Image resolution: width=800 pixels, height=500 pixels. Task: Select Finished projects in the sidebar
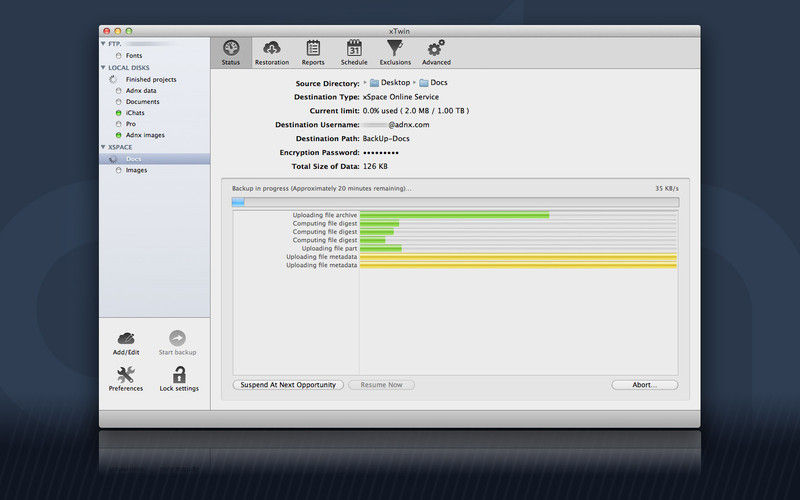tap(151, 80)
